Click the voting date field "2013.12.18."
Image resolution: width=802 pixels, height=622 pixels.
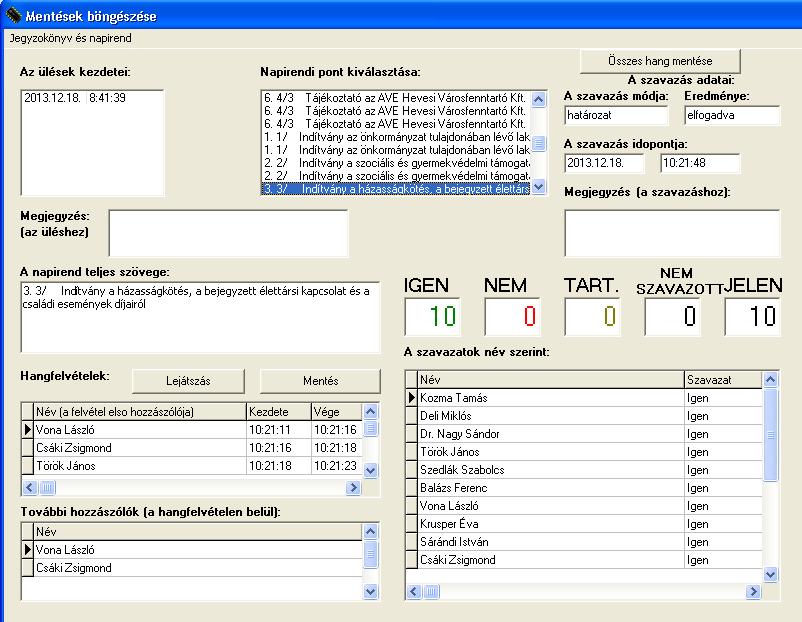click(604, 163)
